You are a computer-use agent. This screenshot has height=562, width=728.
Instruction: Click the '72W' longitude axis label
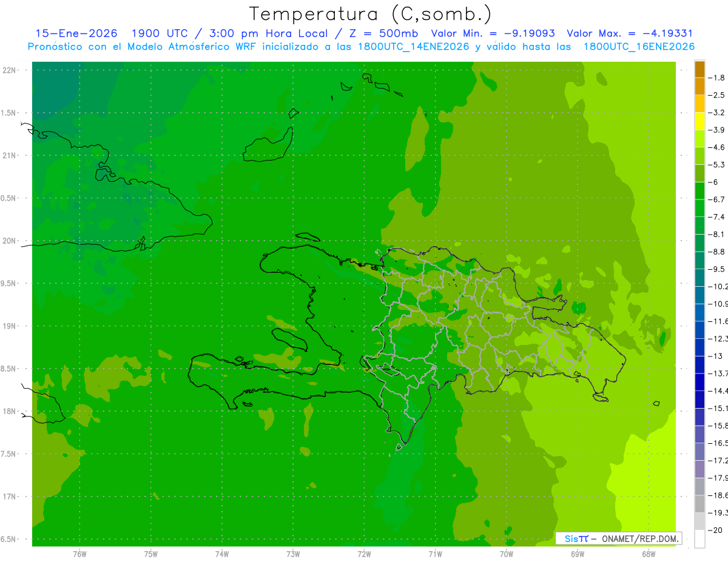(x=364, y=554)
